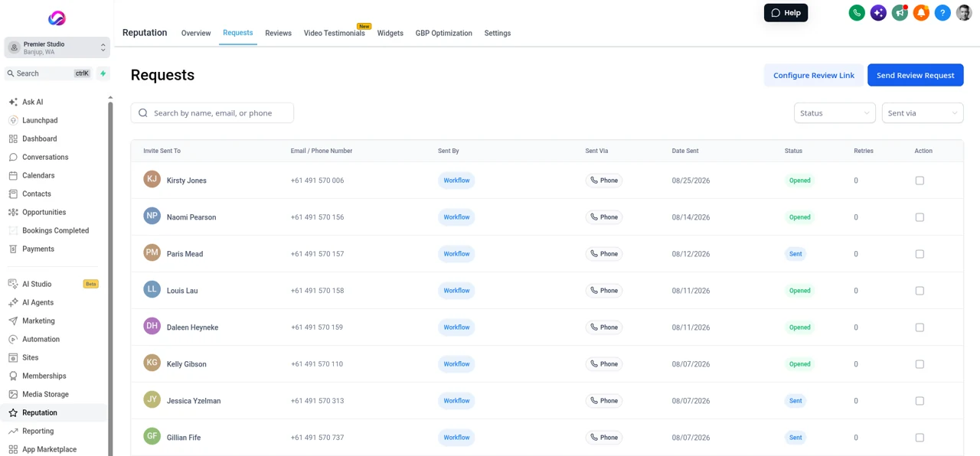Click the name, email, or phone search field
Image resolution: width=980 pixels, height=456 pixels.
coord(212,112)
